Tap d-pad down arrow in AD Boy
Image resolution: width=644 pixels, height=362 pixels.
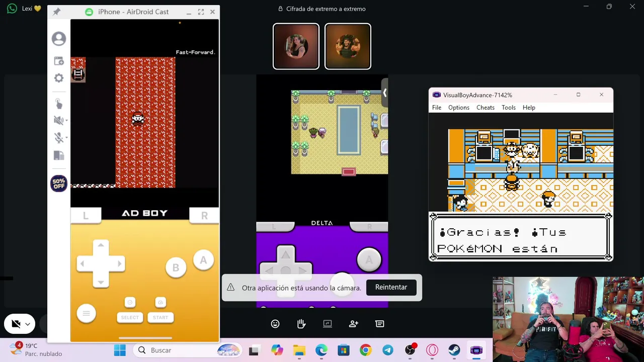[x=101, y=282]
